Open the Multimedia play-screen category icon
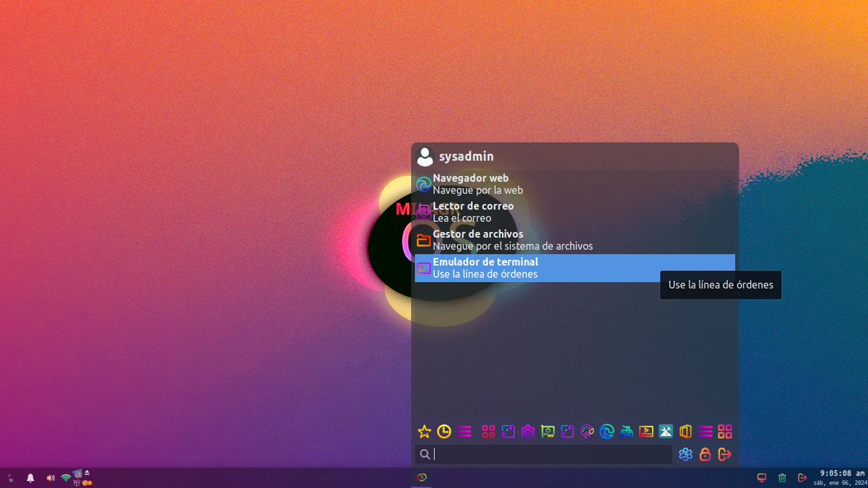This screenshot has width=868, height=488. [x=647, y=432]
